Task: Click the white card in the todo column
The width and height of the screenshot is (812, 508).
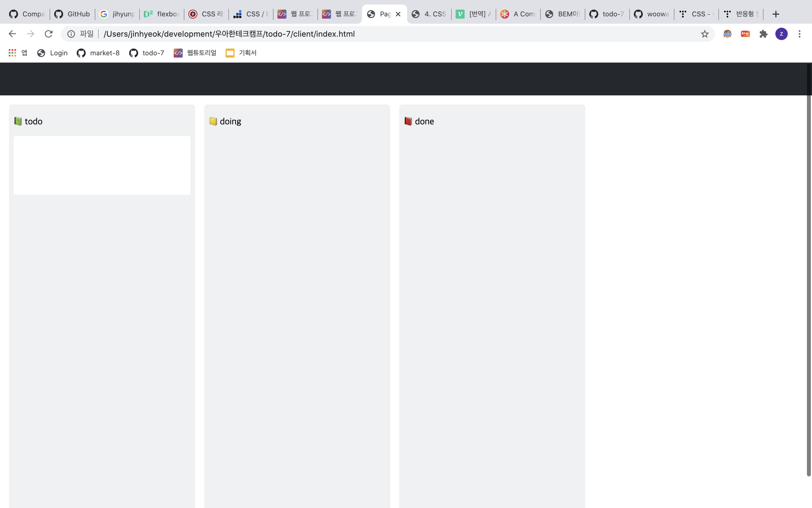Action: (102, 165)
